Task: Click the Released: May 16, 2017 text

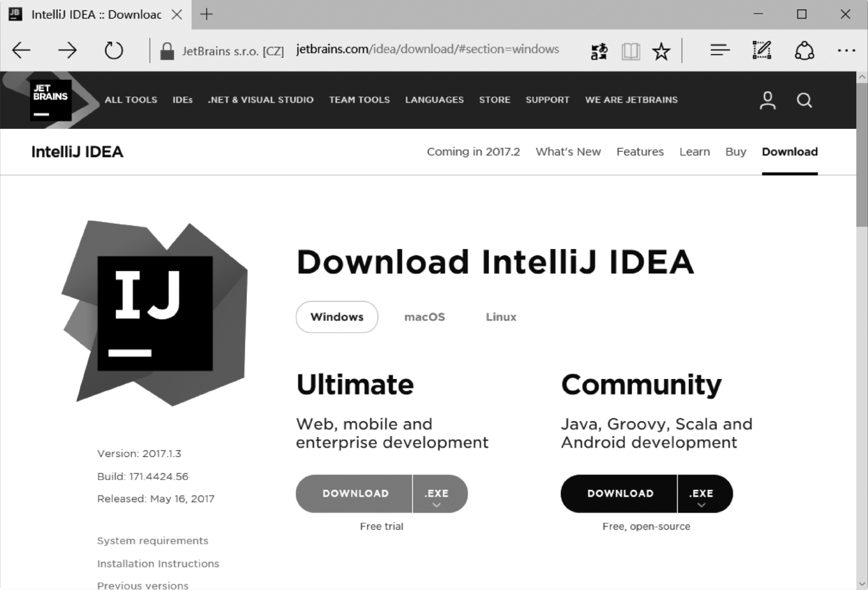Action: pos(156,499)
